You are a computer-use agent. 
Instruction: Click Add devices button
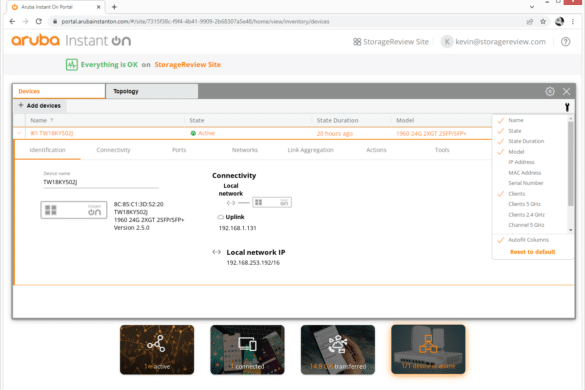pos(40,106)
